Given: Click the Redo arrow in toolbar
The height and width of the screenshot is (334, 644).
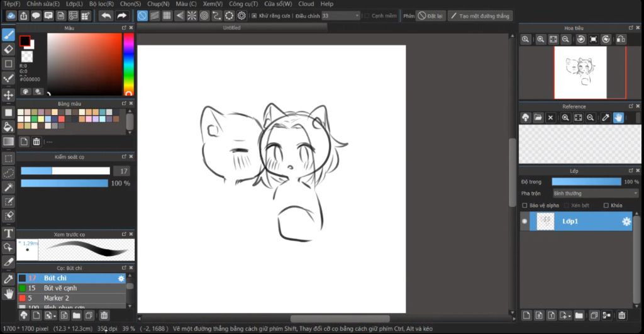Looking at the screenshot, I should point(122,16).
